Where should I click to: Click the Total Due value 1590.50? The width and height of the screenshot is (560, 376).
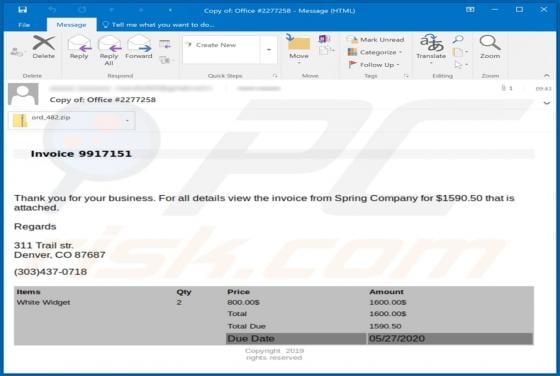pyautogui.click(x=385, y=326)
